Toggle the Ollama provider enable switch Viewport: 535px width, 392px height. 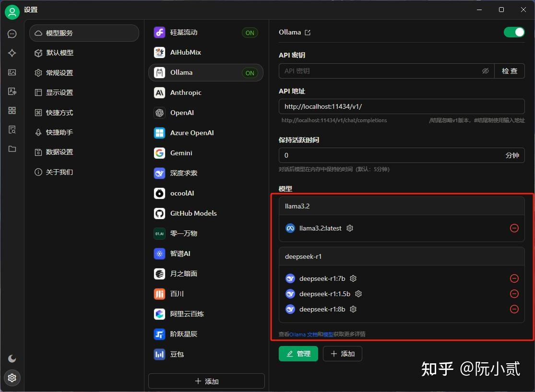tap(514, 32)
